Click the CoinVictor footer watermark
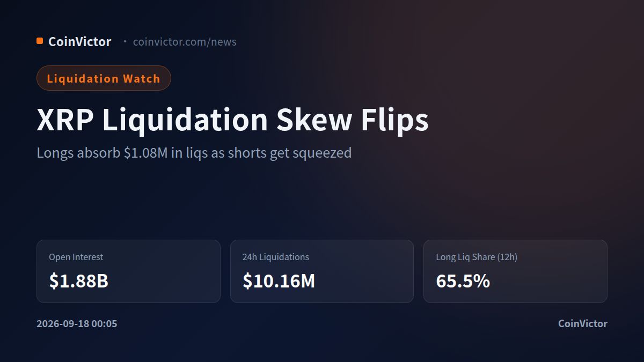Viewport: 644px width, 362px height. coord(583,324)
